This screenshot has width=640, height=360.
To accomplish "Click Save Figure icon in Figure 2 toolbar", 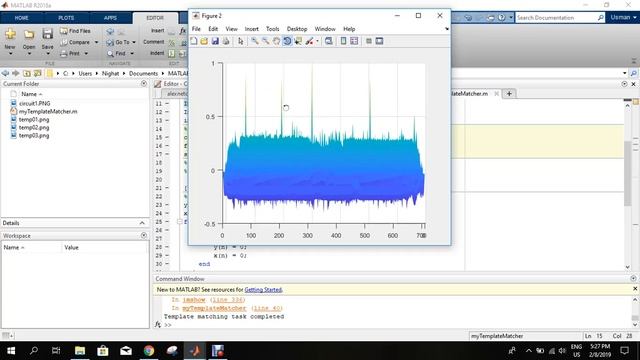I will click(215, 41).
